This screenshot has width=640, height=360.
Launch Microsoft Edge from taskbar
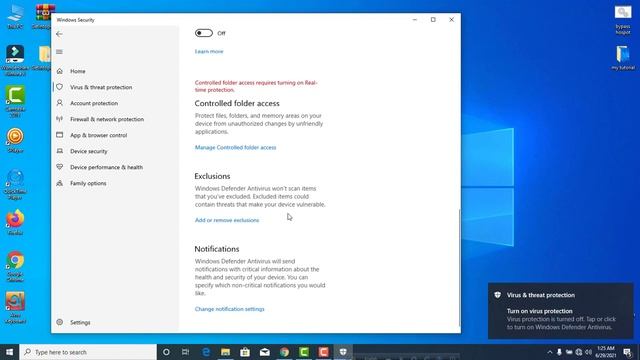pos(206,352)
